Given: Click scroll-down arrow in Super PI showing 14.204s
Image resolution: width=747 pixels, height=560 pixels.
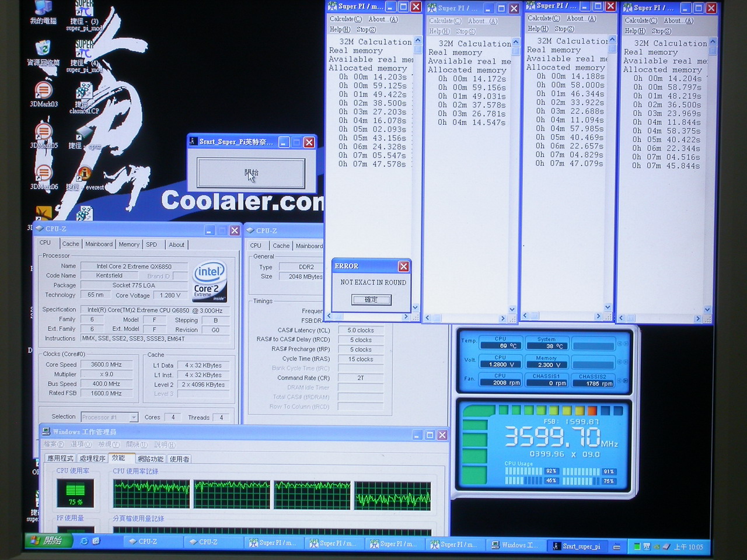Looking at the screenshot, I should pos(707,310).
